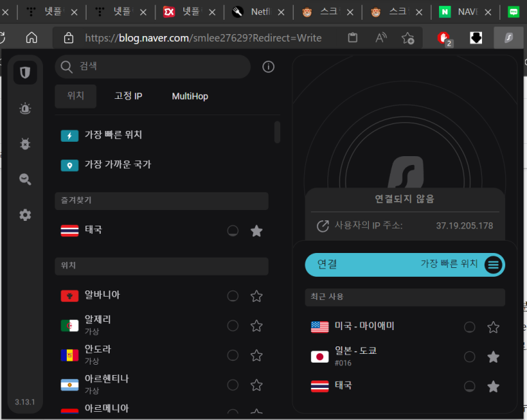Click the fastest location lightning icon
The height and width of the screenshot is (420, 527).
tap(70, 136)
